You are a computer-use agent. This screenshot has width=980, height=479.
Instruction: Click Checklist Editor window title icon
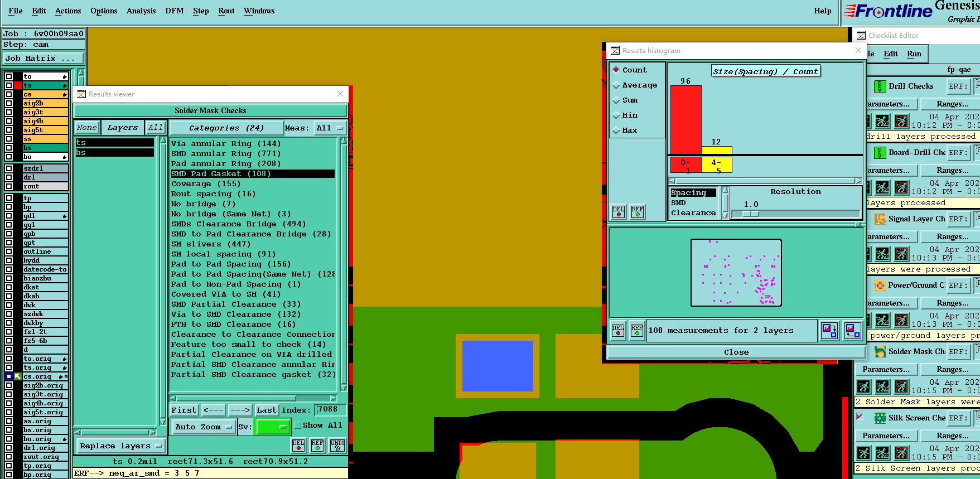(861, 35)
